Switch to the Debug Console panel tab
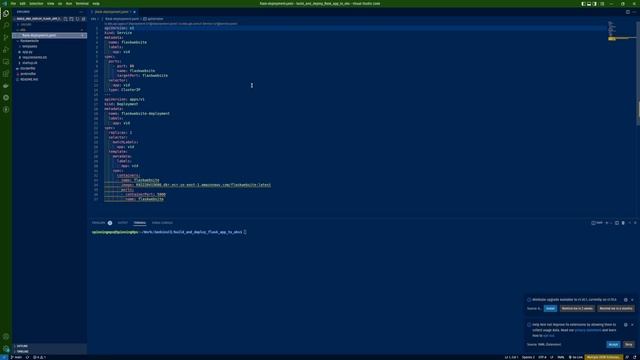Screen dimensions: 640x360 pos(162,223)
